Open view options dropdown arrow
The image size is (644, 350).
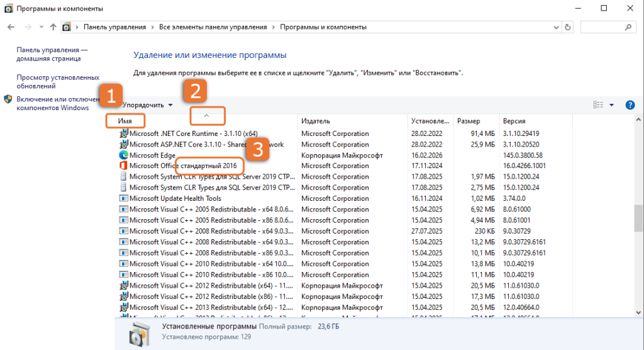[611, 105]
